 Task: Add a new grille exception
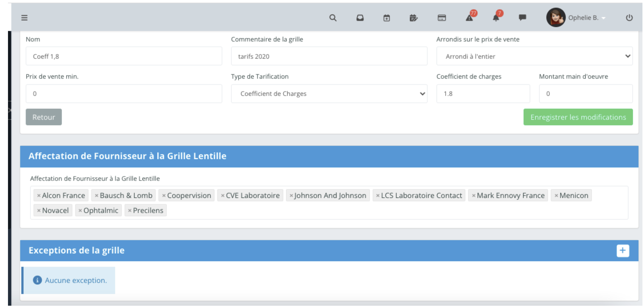pyautogui.click(x=623, y=250)
